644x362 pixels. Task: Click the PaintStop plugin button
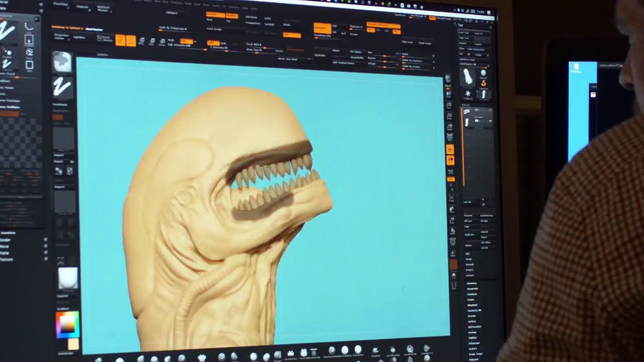click(x=61, y=5)
